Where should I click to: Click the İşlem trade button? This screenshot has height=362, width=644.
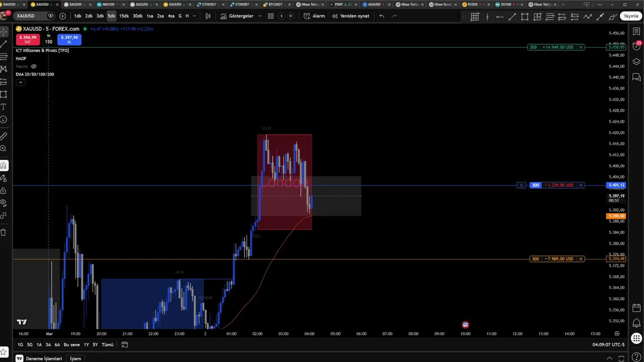(75, 358)
